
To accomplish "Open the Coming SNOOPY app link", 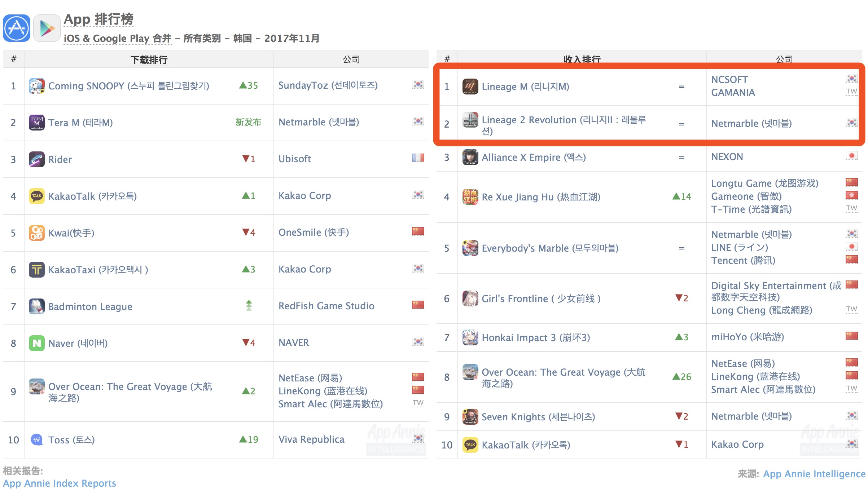I will click(x=129, y=86).
